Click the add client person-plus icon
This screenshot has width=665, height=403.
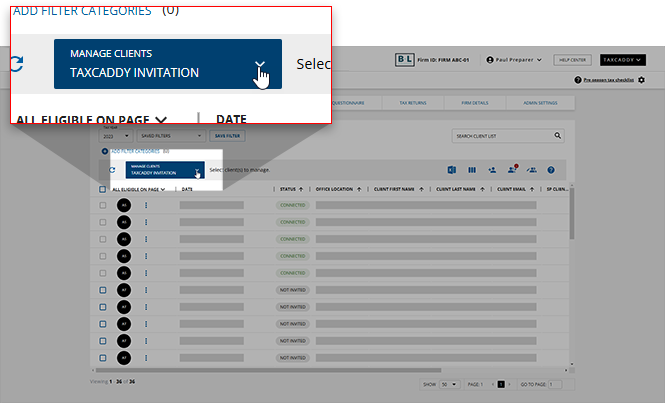(x=492, y=170)
